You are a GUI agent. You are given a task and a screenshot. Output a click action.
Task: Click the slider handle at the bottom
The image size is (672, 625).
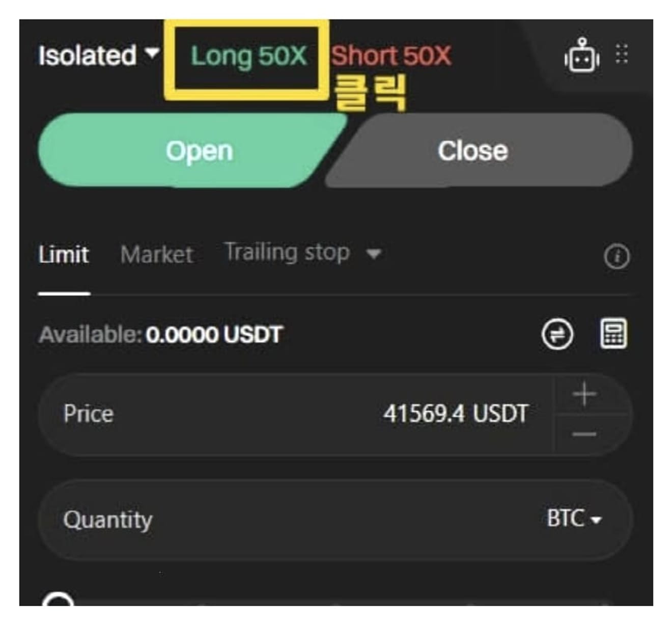58,600
